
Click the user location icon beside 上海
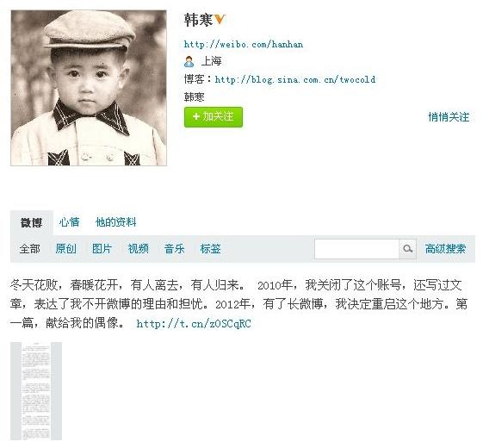pyautogui.click(x=189, y=62)
